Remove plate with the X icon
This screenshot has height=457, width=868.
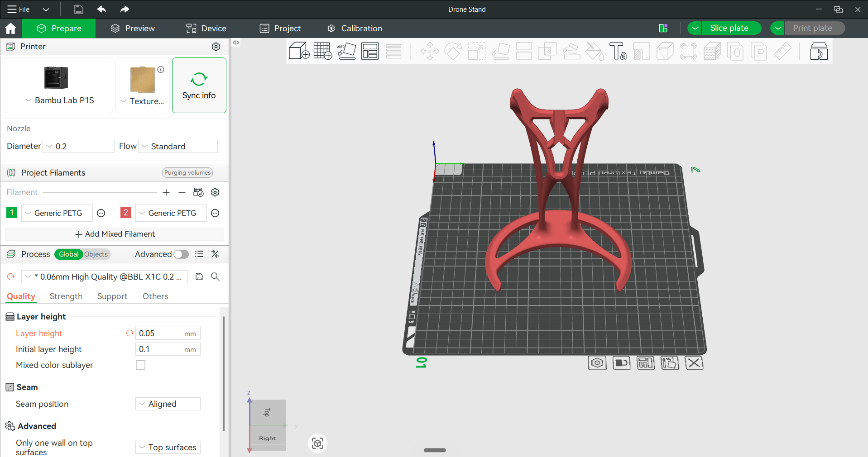pos(694,363)
